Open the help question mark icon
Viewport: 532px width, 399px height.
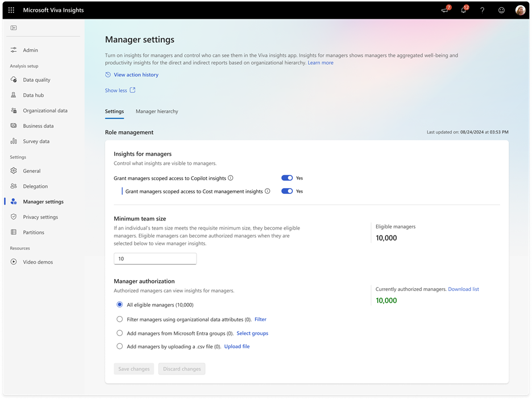482,10
